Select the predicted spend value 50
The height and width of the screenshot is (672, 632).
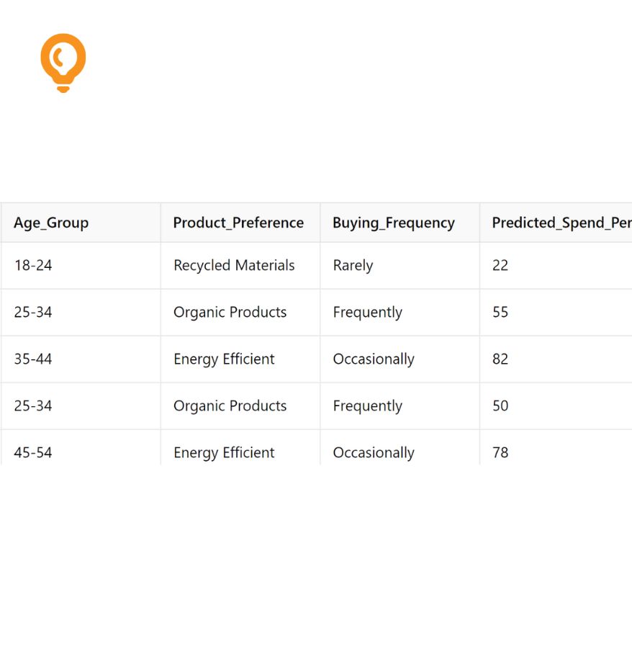(500, 406)
